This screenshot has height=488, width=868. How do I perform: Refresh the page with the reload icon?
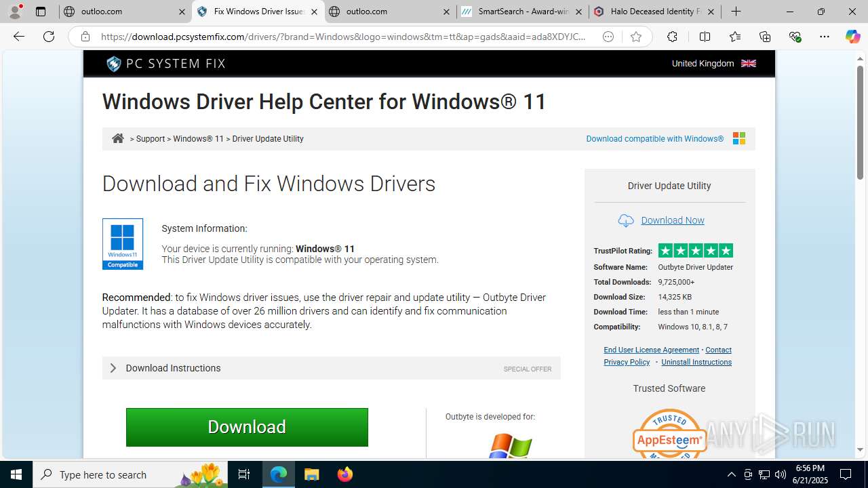[x=49, y=37]
